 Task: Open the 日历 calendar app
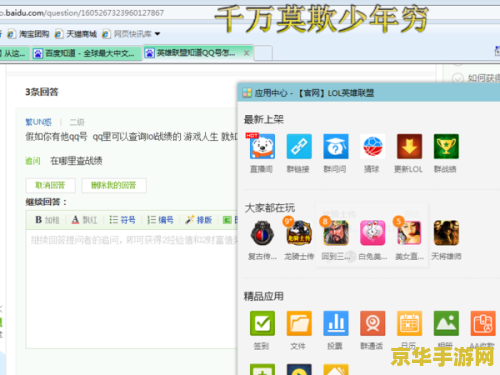409,323
